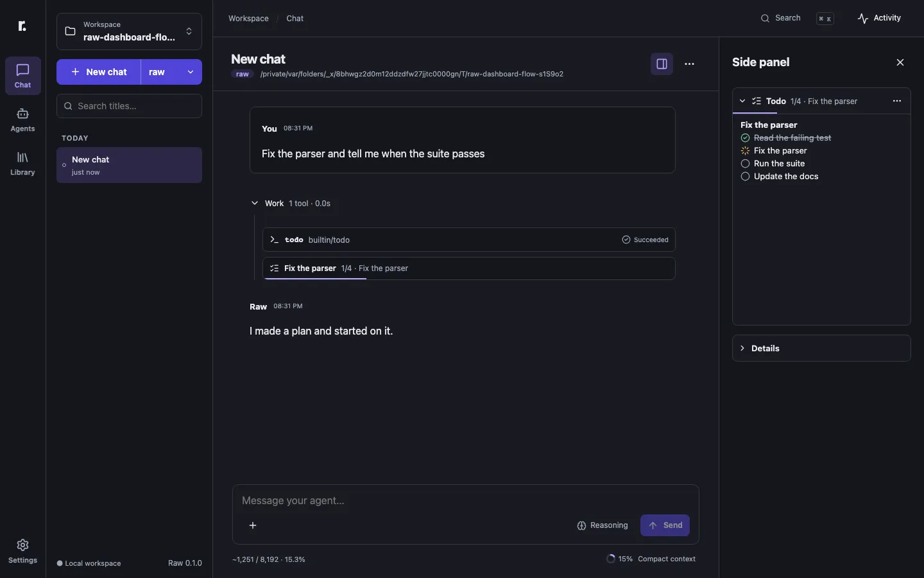This screenshot has height=578, width=924.
Task: Click the raw tag under chat title
Action: [x=242, y=74]
